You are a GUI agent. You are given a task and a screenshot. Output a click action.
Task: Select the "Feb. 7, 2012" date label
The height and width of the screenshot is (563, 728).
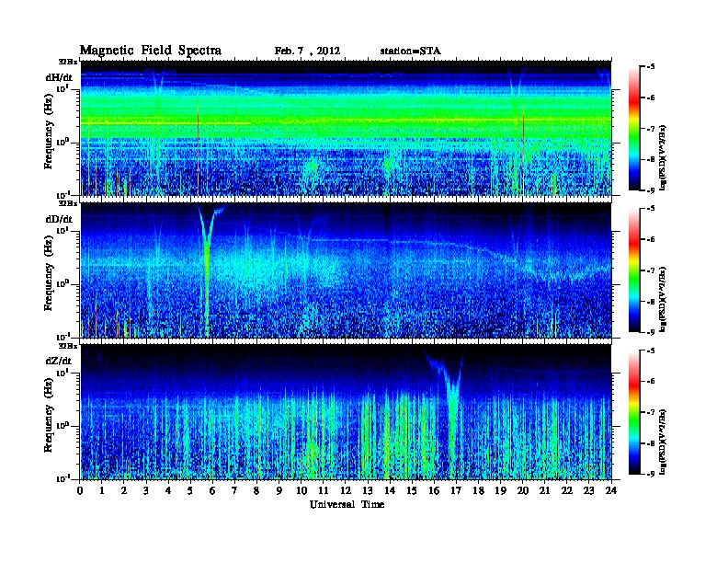point(307,51)
